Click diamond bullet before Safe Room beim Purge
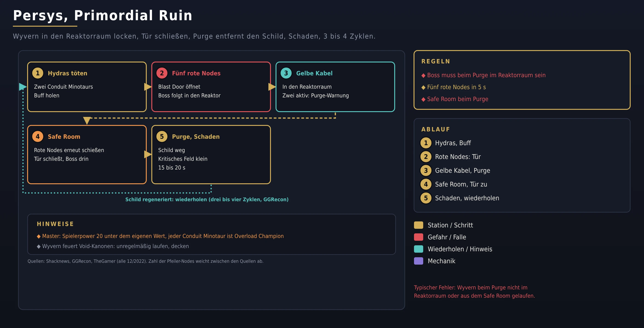This screenshot has width=644, height=328. [x=423, y=99]
